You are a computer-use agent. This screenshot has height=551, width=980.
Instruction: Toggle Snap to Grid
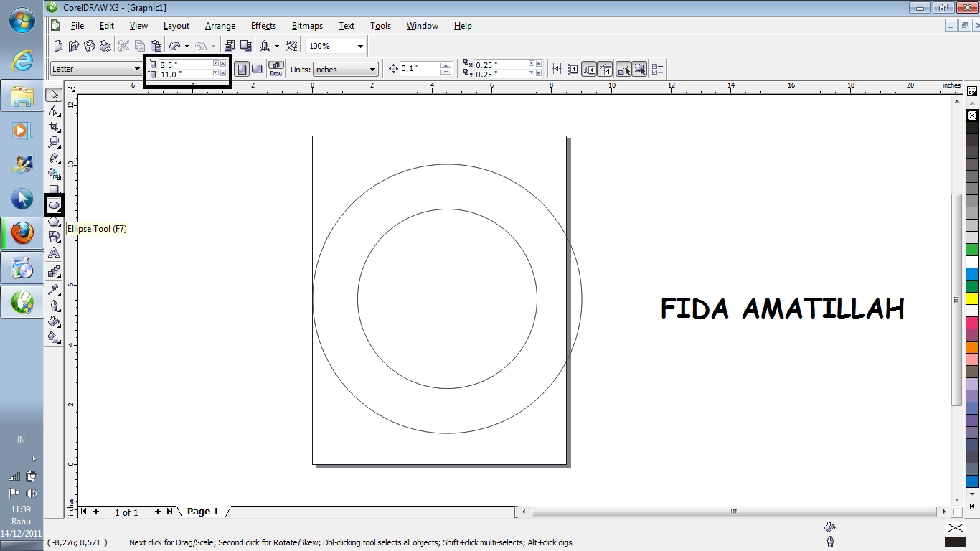point(557,69)
